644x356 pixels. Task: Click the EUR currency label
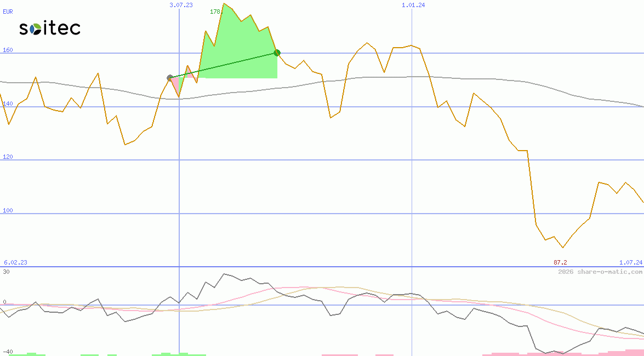coord(7,12)
